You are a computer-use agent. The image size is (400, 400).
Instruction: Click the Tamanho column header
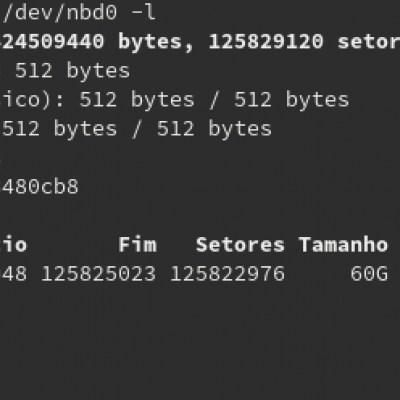343,245
